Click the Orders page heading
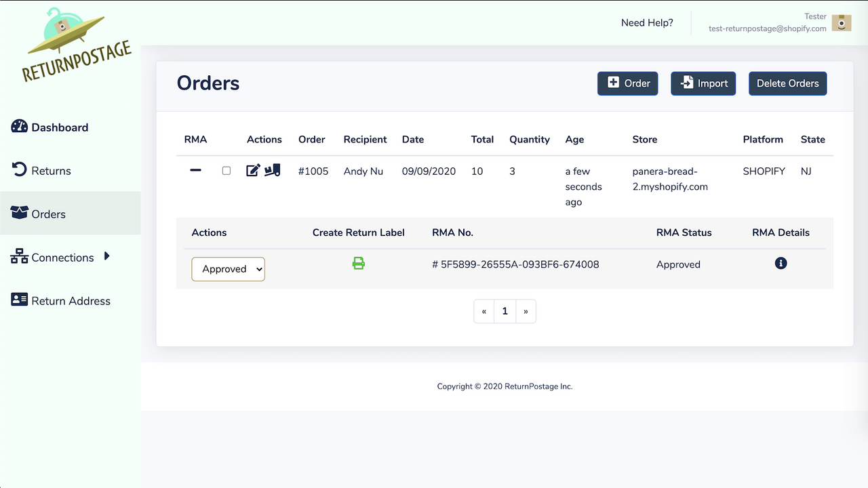 208,83
